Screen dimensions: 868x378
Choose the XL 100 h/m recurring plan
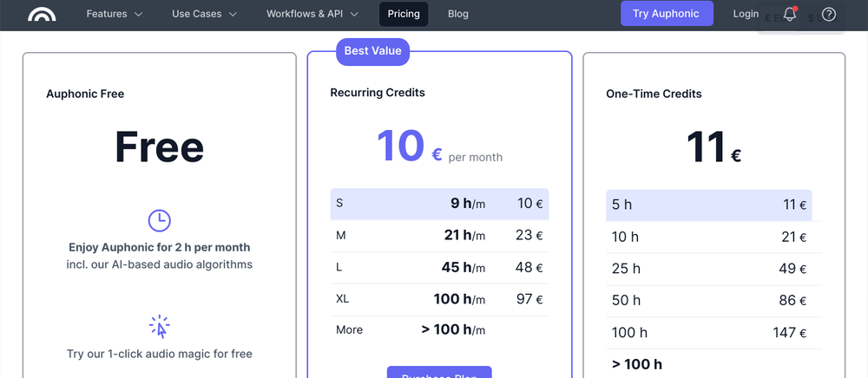click(439, 298)
